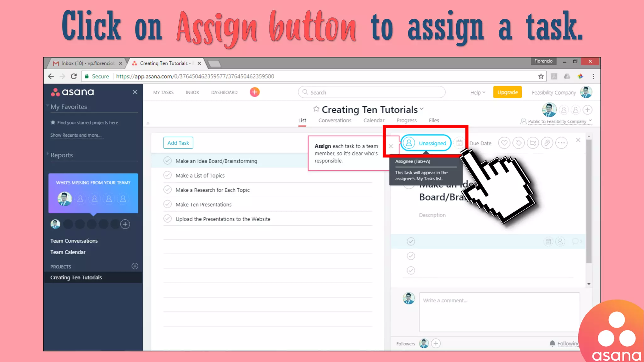Click the browser address bar URL
Screen dimensions: 644x362
(195, 76)
